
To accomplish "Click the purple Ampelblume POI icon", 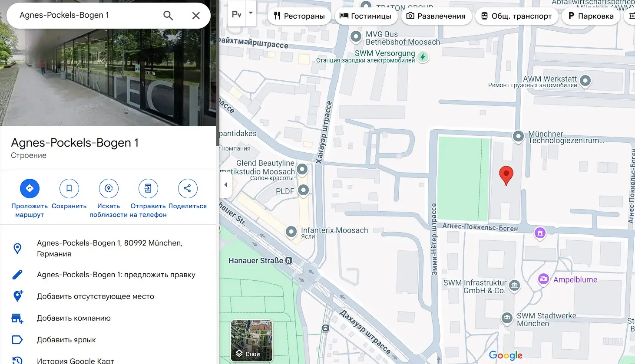I will point(543,279).
